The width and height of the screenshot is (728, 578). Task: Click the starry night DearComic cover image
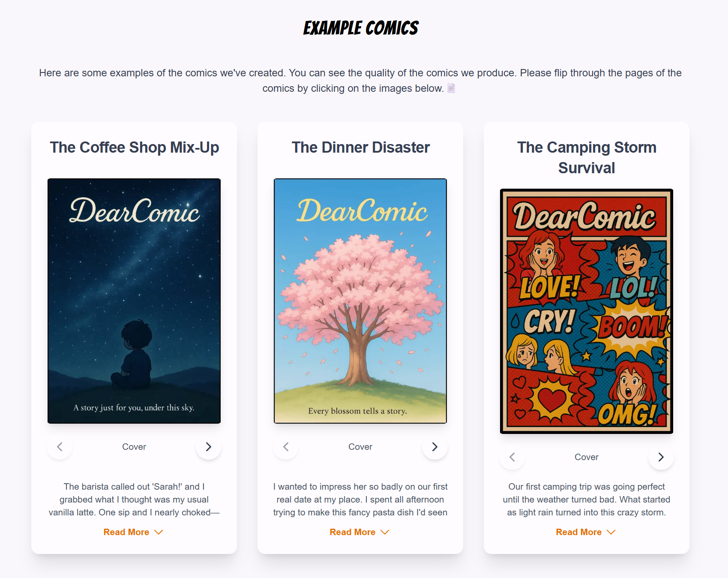(x=134, y=301)
